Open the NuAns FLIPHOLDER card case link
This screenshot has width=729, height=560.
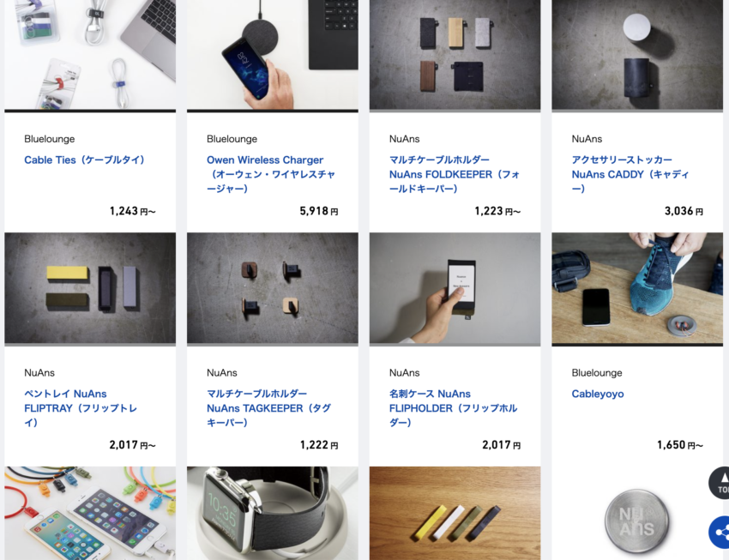[454, 408]
